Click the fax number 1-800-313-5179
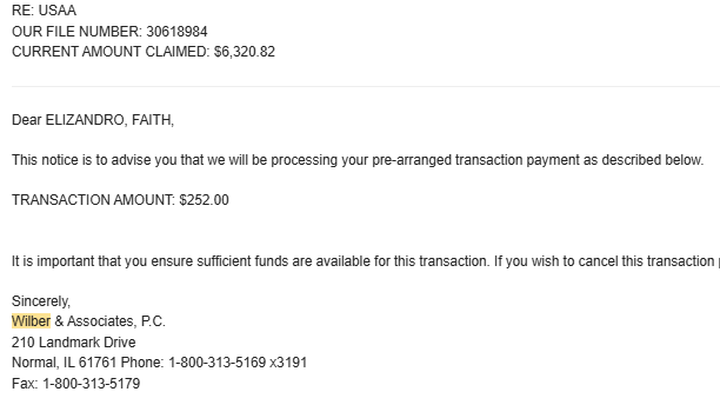The image size is (720, 405). point(91,383)
